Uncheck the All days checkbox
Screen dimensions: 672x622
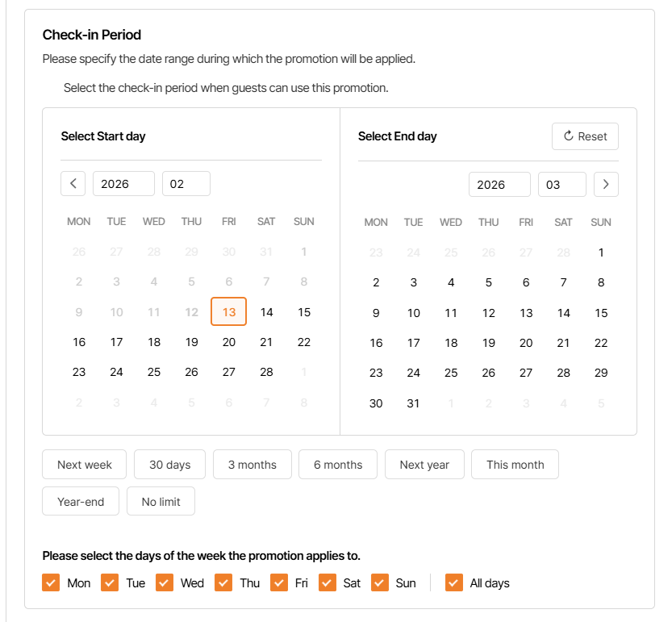click(454, 582)
